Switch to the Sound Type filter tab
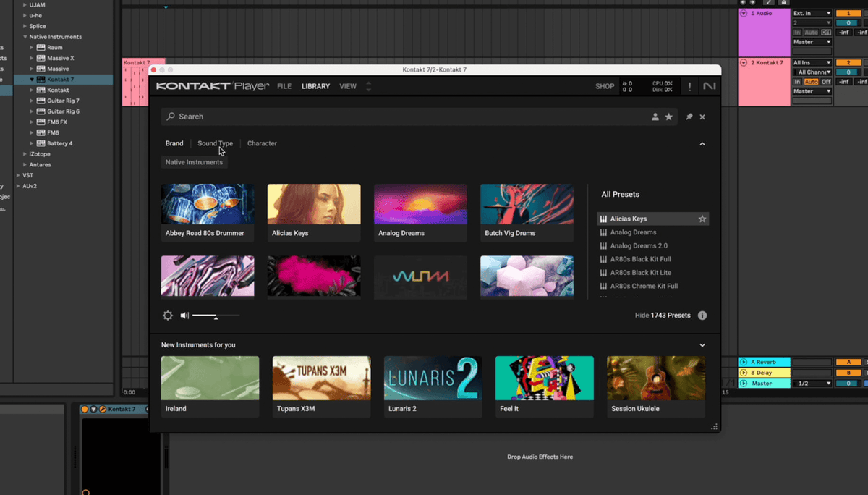Image resolution: width=868 pixels, height=495 pixels. pos(216,143)
